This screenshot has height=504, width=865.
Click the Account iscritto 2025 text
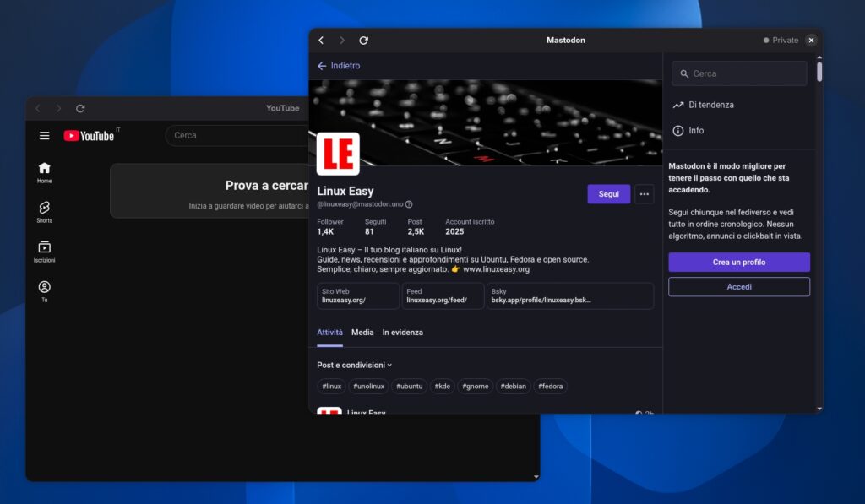[x=470, y=226]
